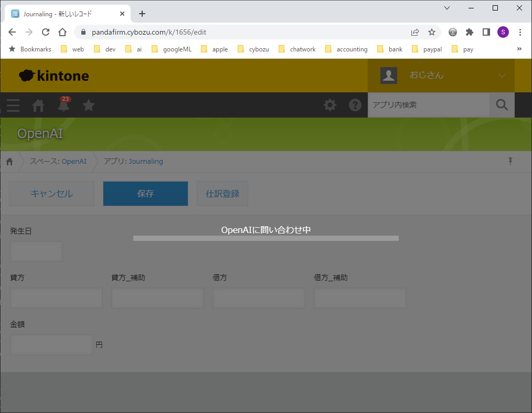Click the 借方 input field
The width and height of the screenshot is (532, 413).
(x=259, y=298)
